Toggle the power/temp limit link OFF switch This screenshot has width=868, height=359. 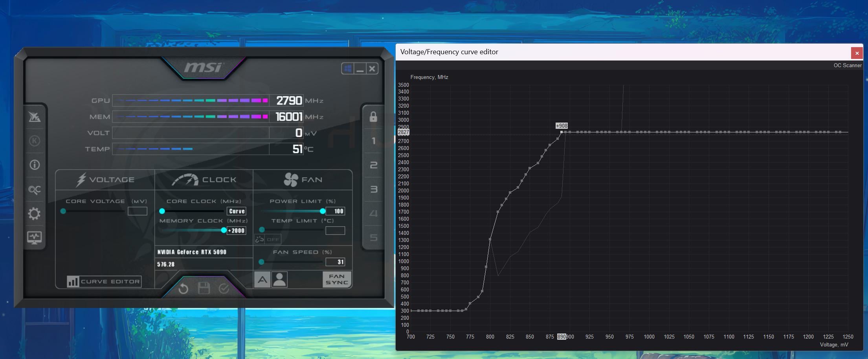click(x=268, y=239)
